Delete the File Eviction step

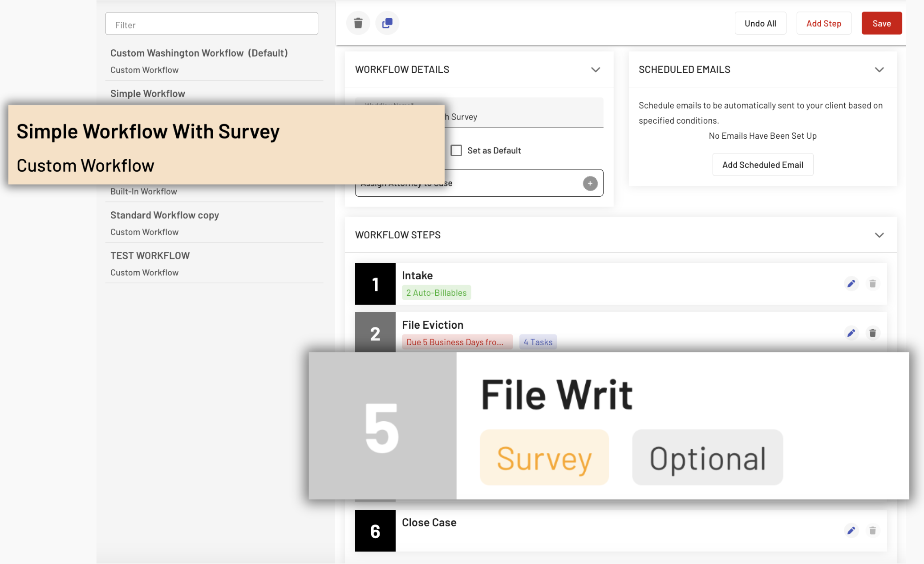[872, 333]
